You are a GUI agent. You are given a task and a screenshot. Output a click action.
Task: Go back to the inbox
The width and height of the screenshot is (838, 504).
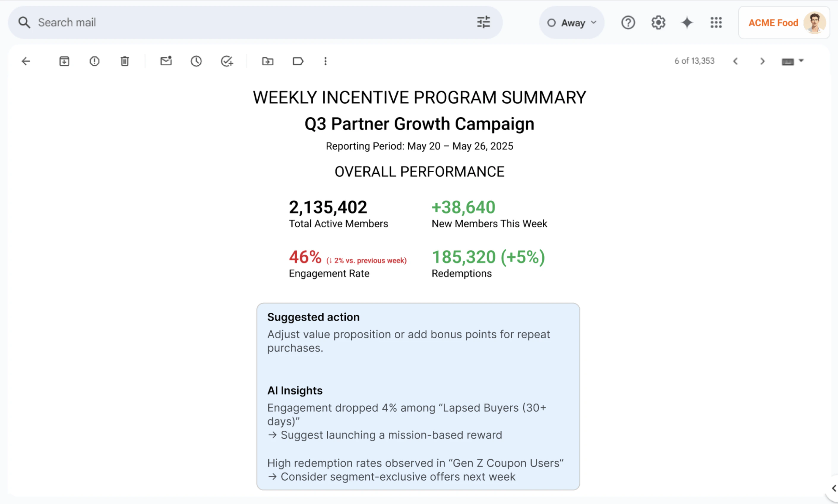click(26, 61)
